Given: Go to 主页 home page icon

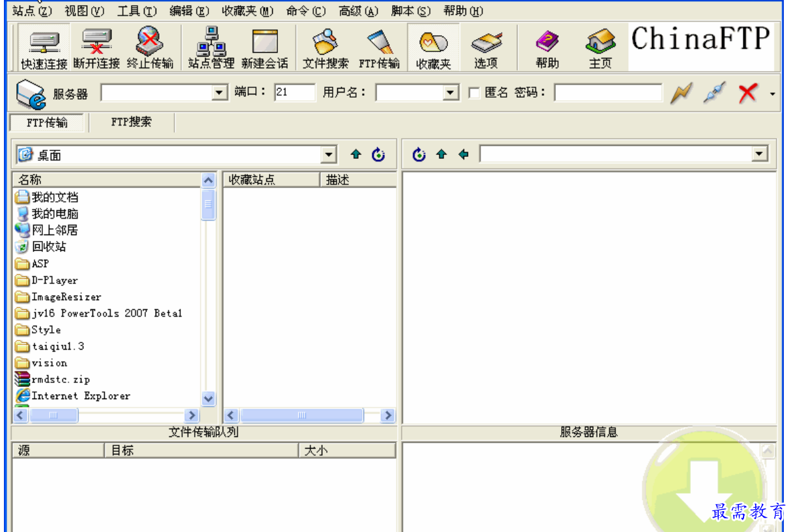Looking at the screenshot, I should click(x=600, y=48).
